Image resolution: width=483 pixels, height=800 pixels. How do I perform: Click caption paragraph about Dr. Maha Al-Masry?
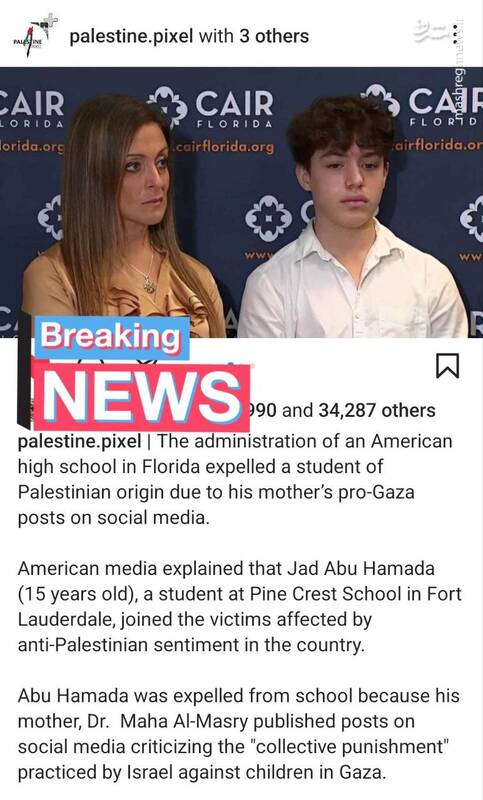(239, 734)
